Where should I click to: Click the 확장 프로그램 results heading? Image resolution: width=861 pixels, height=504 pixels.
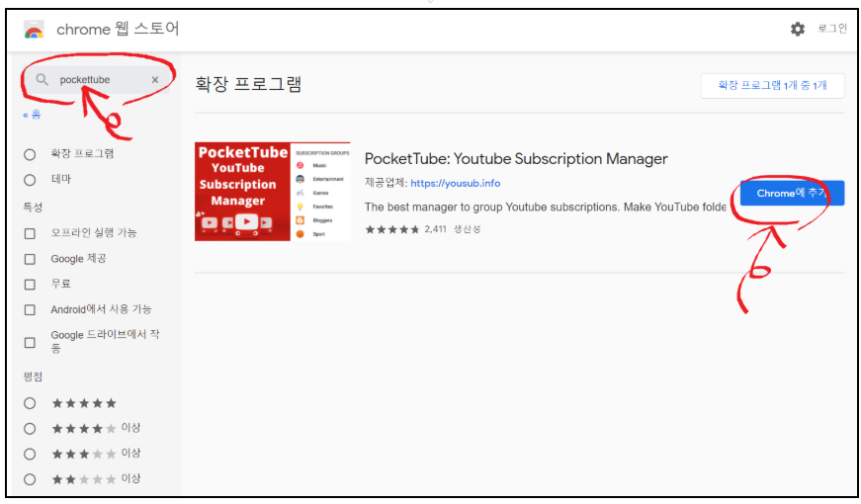(248, 84)
